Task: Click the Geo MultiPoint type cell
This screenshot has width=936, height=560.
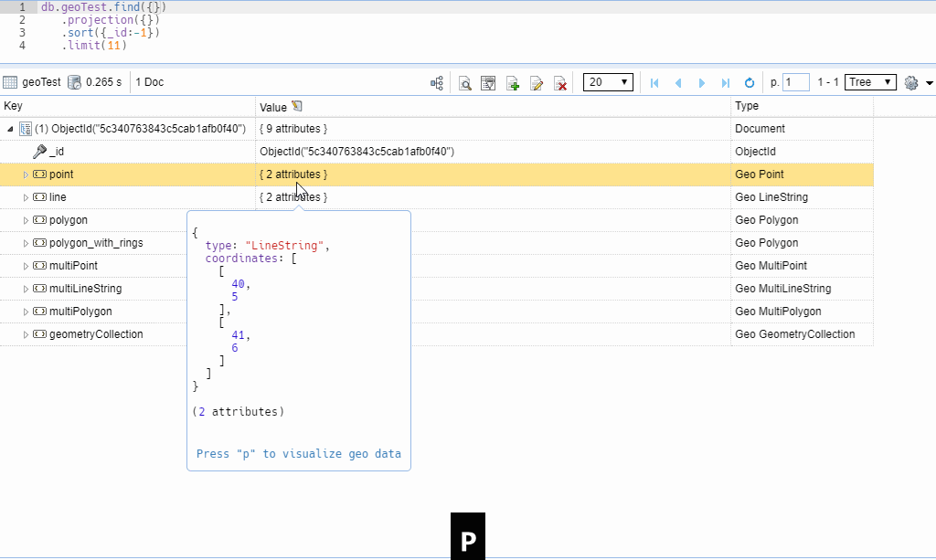Action: (x=771, y=266)
